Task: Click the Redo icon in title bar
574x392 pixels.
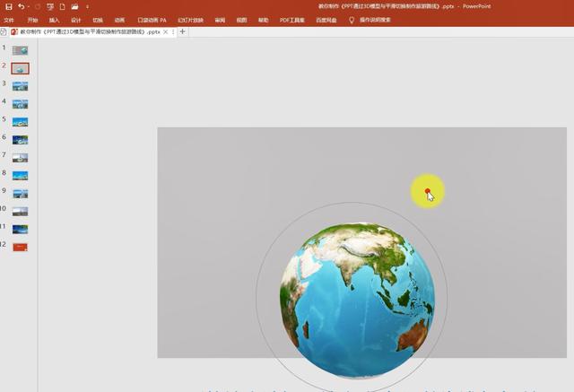Action: (x=37, y=6)
